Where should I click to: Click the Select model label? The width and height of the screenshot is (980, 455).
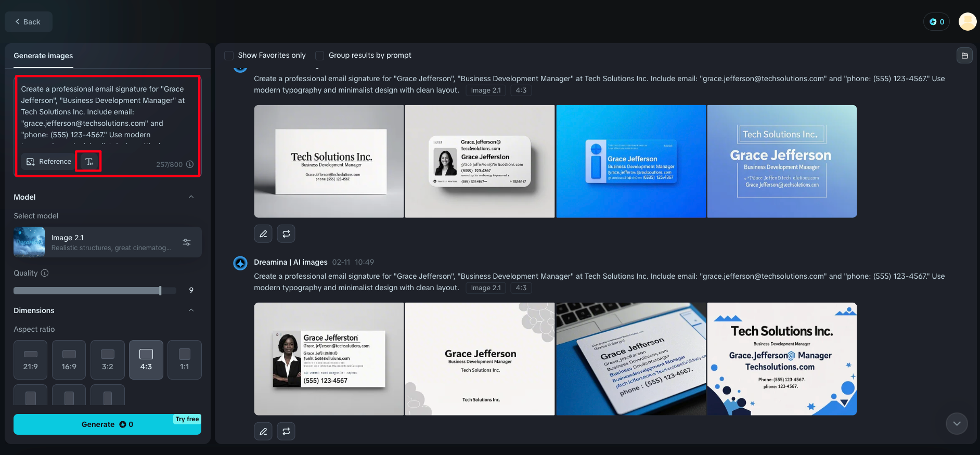tap(36, 216)
